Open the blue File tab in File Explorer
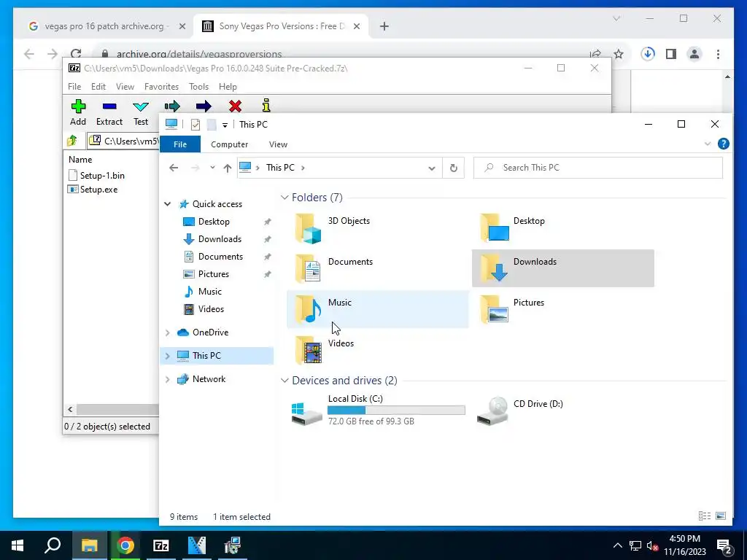 coord(180,144)
